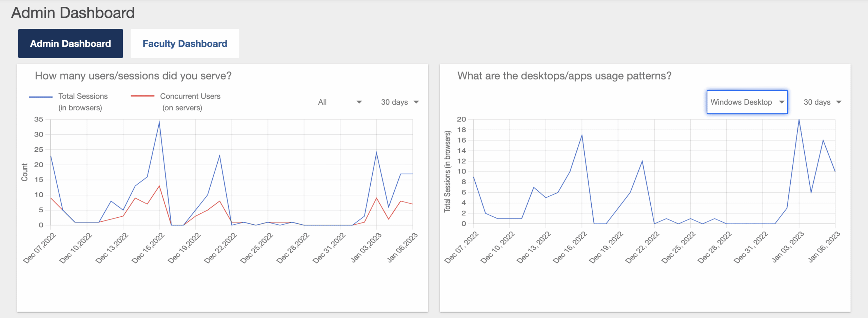
Task: Click the 'Count' axis label in the sessions chart
Action: [x=24, y=172]
